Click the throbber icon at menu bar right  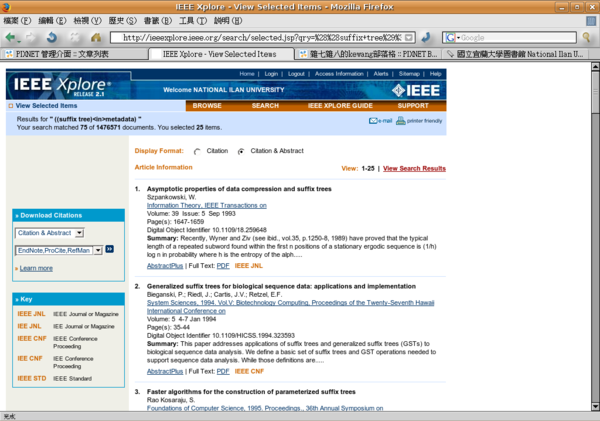(x=591, y=21)
